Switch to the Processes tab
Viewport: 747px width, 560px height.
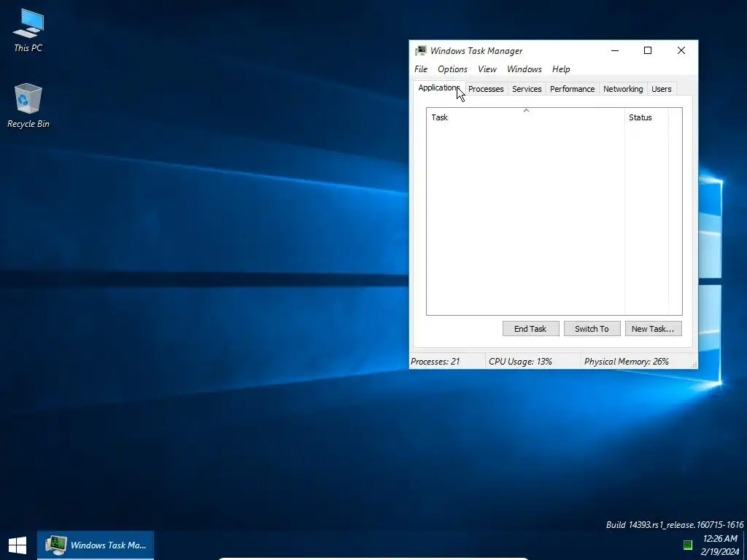[x=485, y=89]
